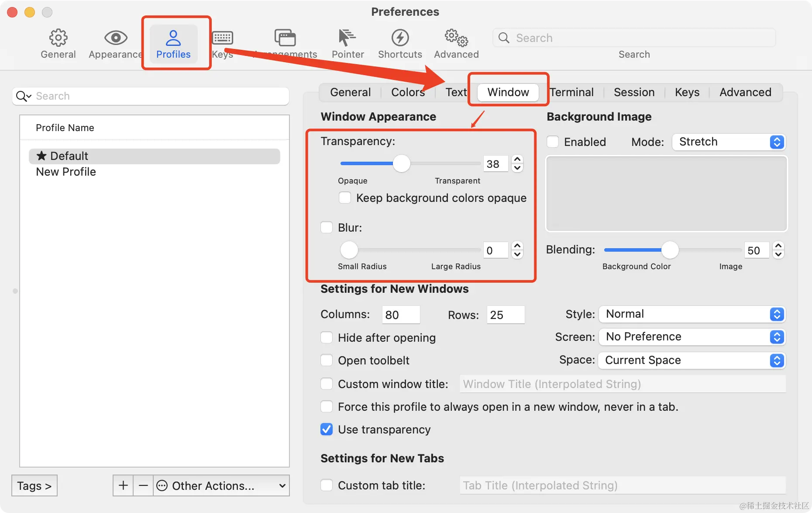Screen dimensions: 812x513
Task: Select the Window profile tab
Action: click(x=508, y=92)
